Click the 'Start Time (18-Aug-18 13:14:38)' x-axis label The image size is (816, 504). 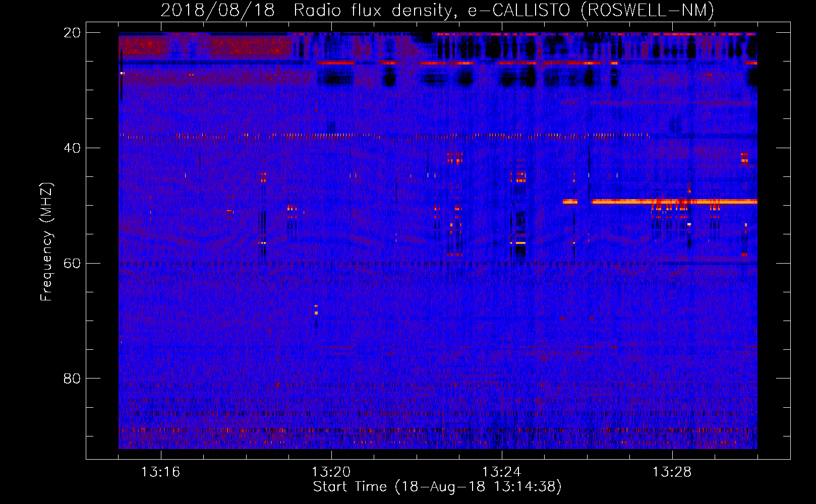point(437,487)
